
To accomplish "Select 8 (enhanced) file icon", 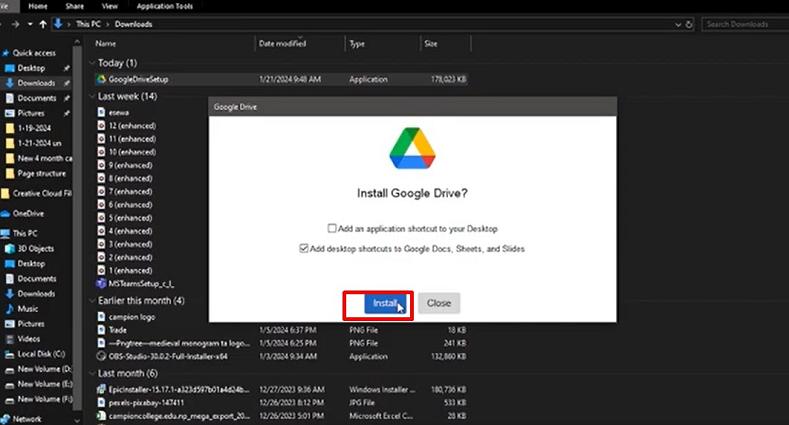I will point(101,178).
